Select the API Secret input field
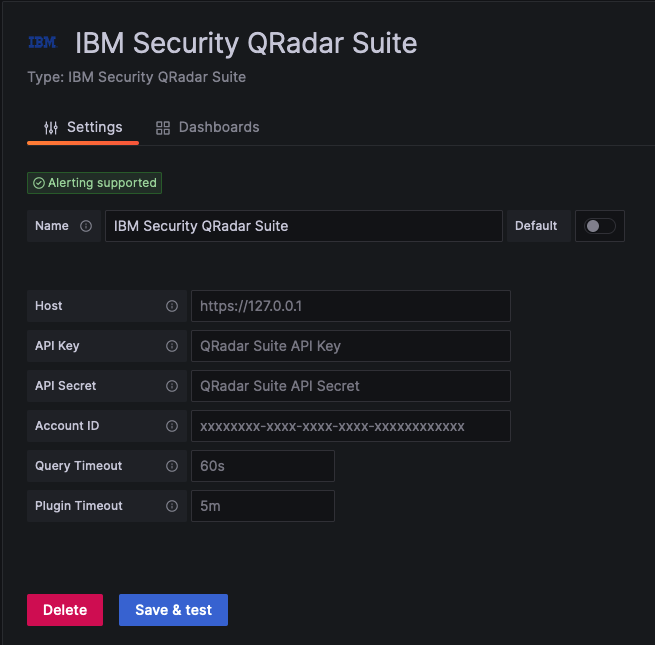This screenshot has width=655, height=645. tap(351, 386)
